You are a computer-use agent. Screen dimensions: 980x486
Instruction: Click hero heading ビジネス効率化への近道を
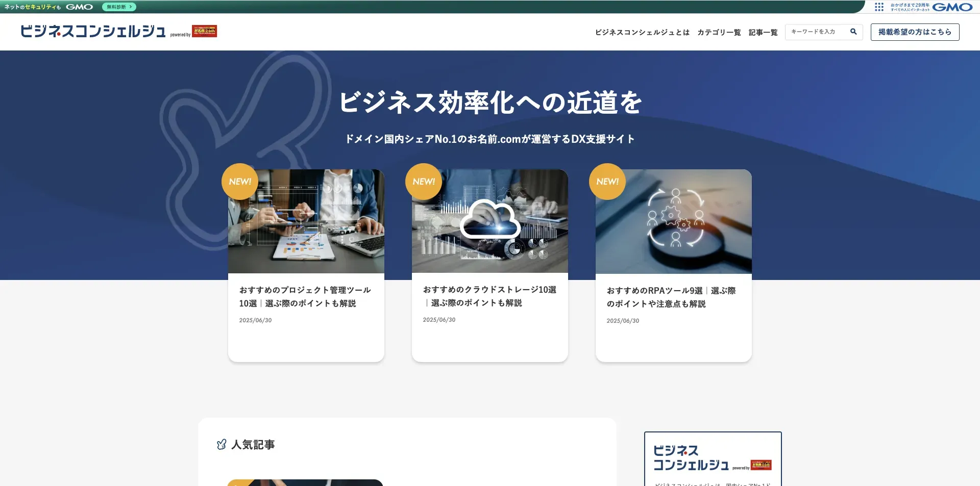coord(490,103)
